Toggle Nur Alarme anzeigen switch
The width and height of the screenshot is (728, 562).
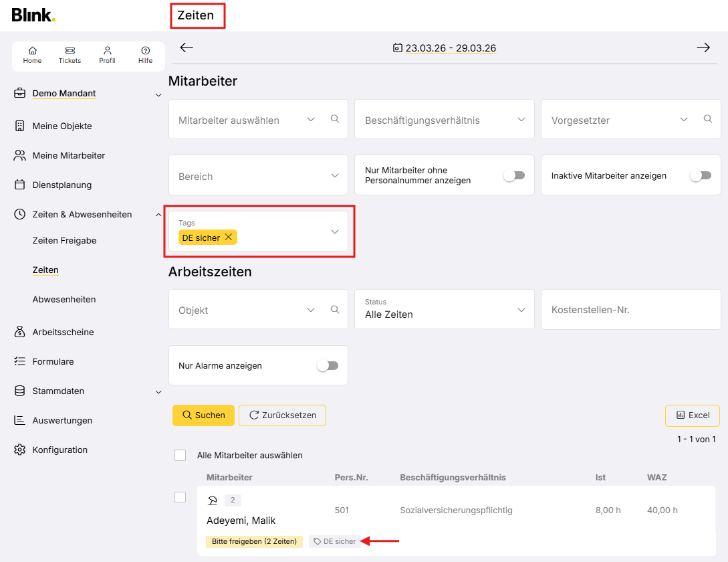(328, 366)
